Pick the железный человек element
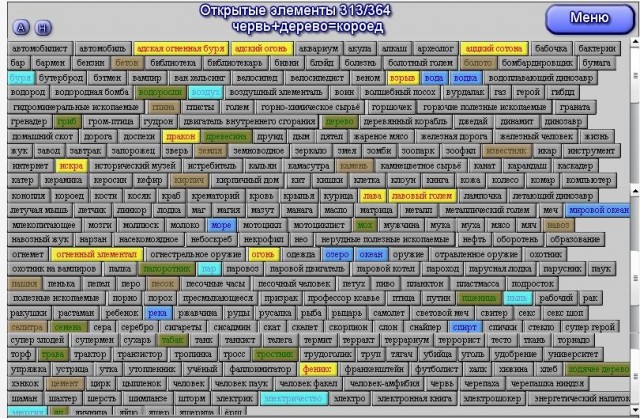 [x=536, y=136]
